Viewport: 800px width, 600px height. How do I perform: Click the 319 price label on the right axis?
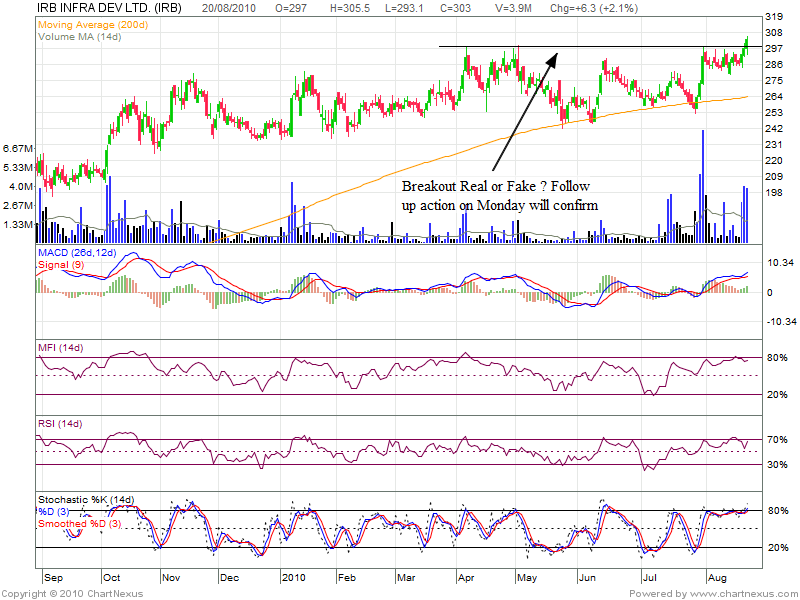(x=773, y=17)
